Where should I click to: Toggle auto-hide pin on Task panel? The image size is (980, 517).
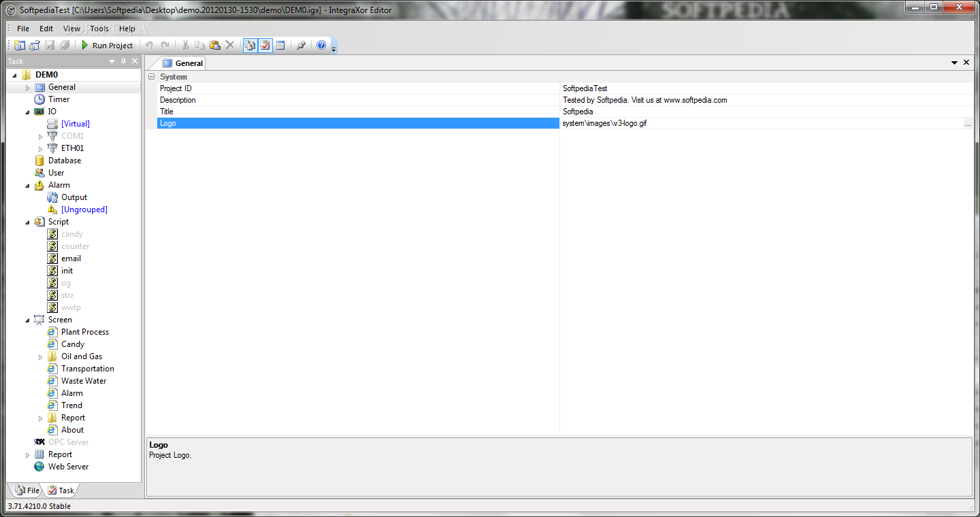click(x=123, y=61)
